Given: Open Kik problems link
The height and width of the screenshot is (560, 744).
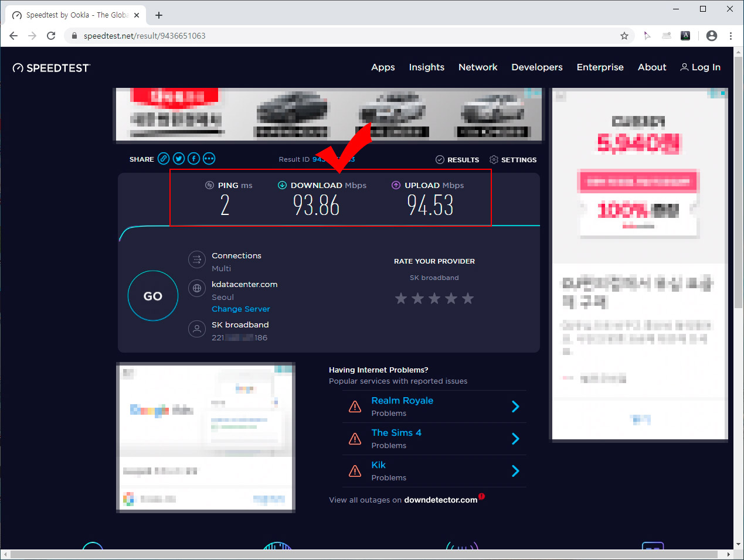Looking at the screenshot, I should [378, 465].
